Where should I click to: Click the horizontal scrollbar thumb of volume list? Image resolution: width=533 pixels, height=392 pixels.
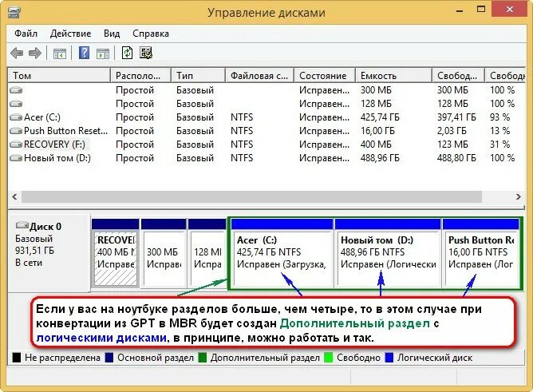click(251, 196)
